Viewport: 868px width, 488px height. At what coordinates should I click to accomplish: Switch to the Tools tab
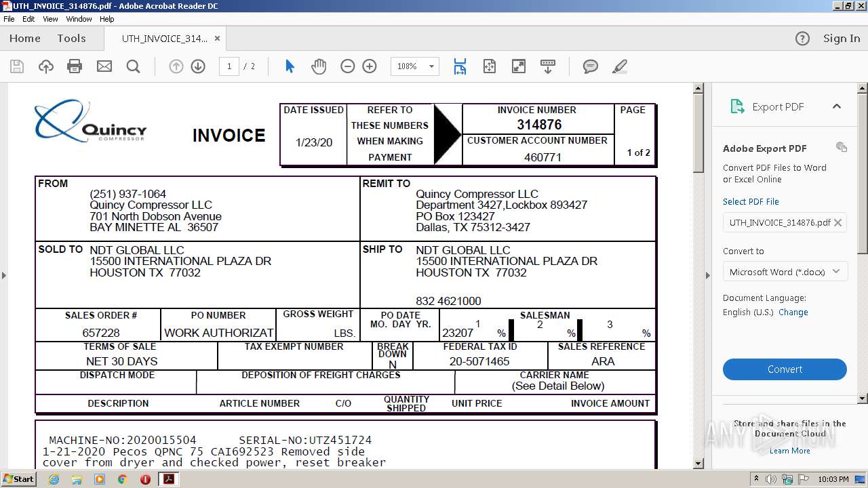[x=71, y=39]
